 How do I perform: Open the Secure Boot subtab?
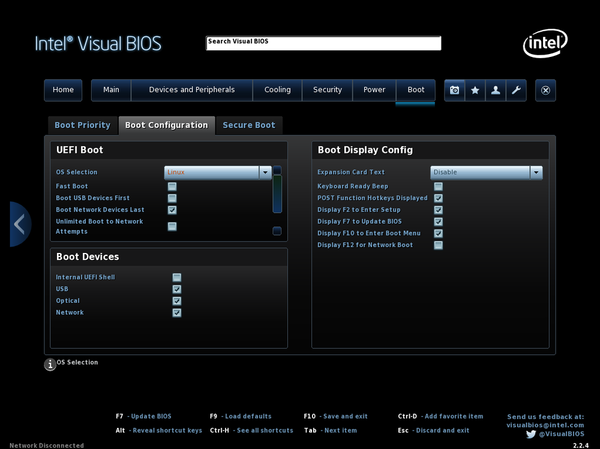pyautogui.click(x=249, y=126)
